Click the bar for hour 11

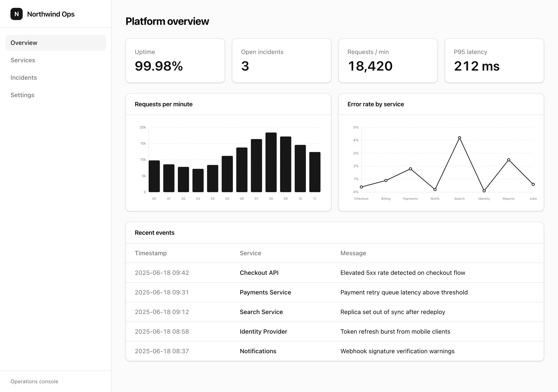point(315,172)
